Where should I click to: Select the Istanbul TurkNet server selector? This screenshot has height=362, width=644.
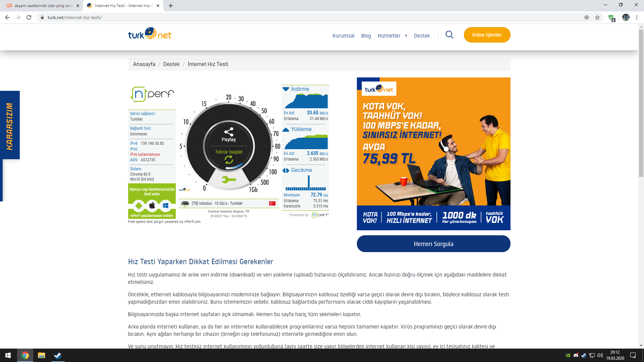(x=228, y=203)
